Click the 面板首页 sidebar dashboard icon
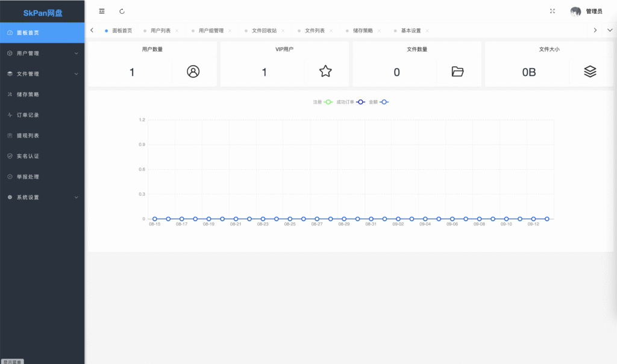 point(10,33)
